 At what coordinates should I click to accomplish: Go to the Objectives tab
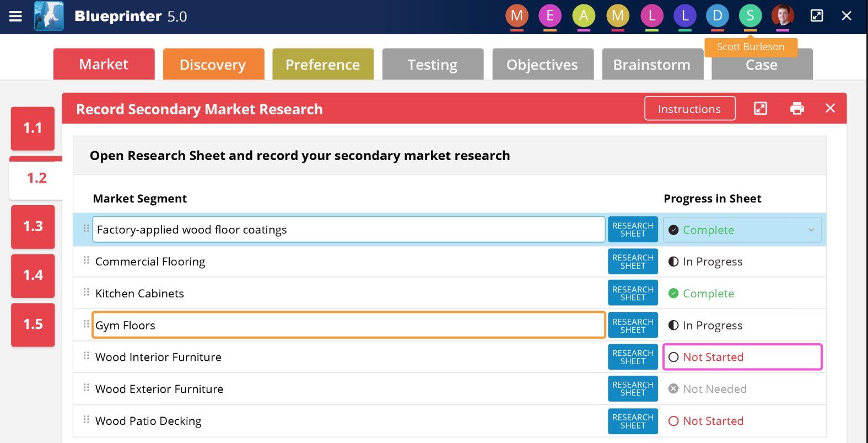coord(543,64)
